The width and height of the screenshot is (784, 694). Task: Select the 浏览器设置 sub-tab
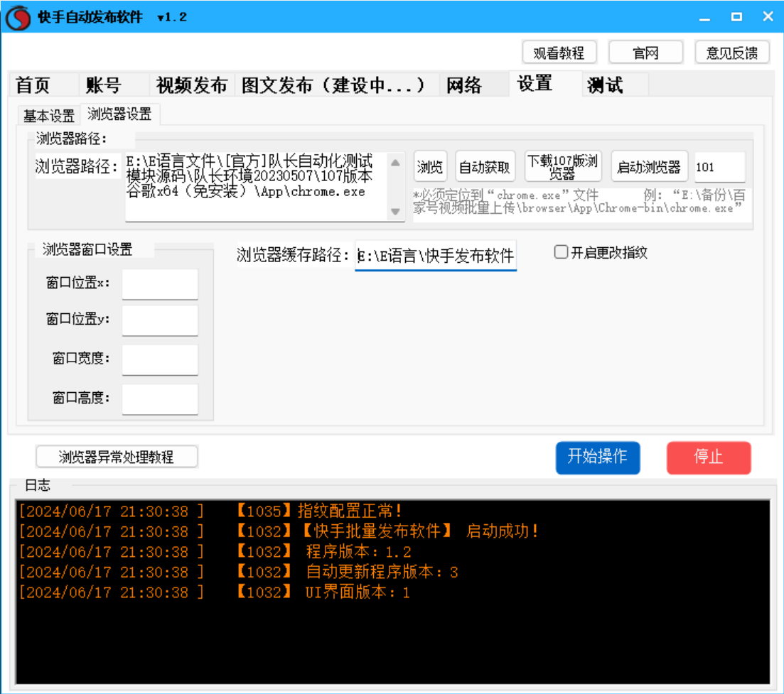coord(119,114)
